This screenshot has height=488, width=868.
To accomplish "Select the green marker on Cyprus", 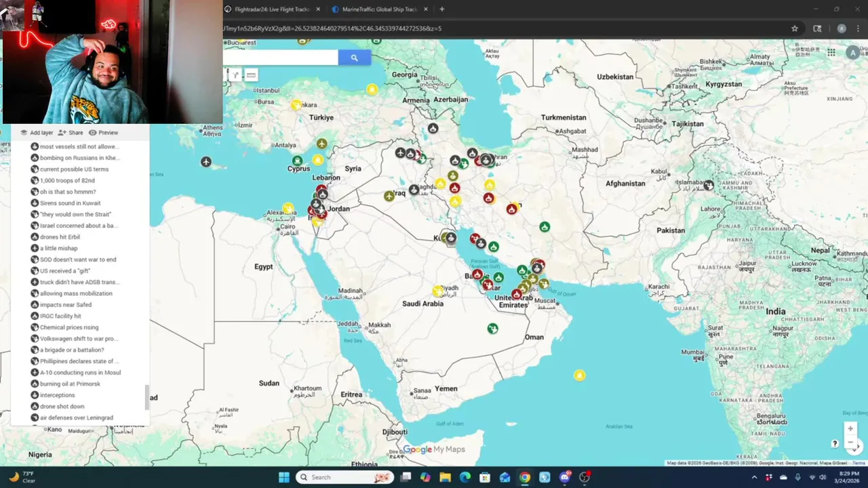I will pyautogui.click(x=297, y=161).
